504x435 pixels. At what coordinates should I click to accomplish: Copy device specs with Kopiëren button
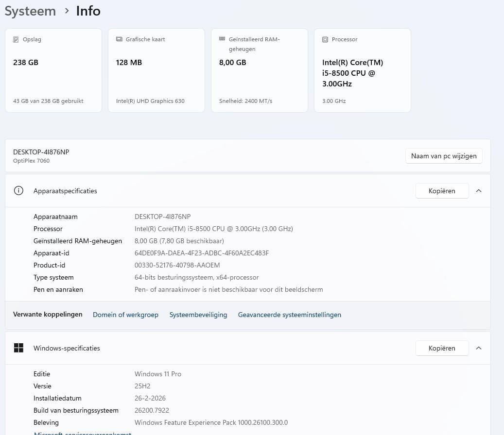[x=442, y=191]
